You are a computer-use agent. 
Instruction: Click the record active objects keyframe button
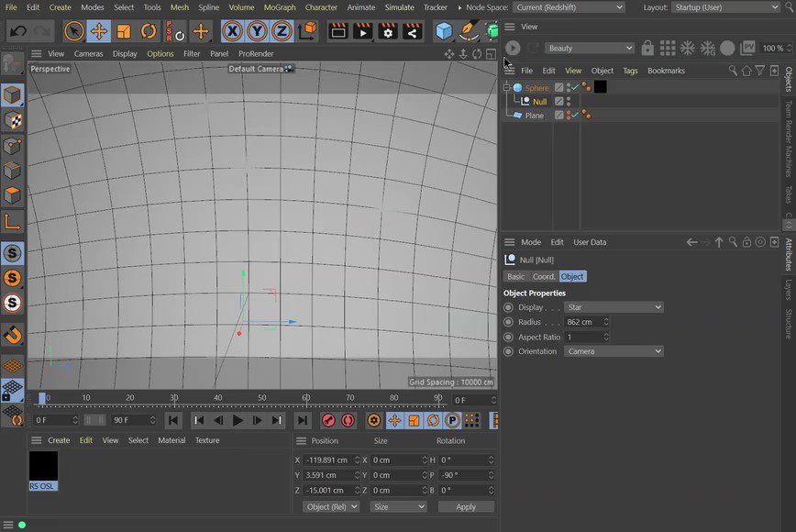point(328,420)
